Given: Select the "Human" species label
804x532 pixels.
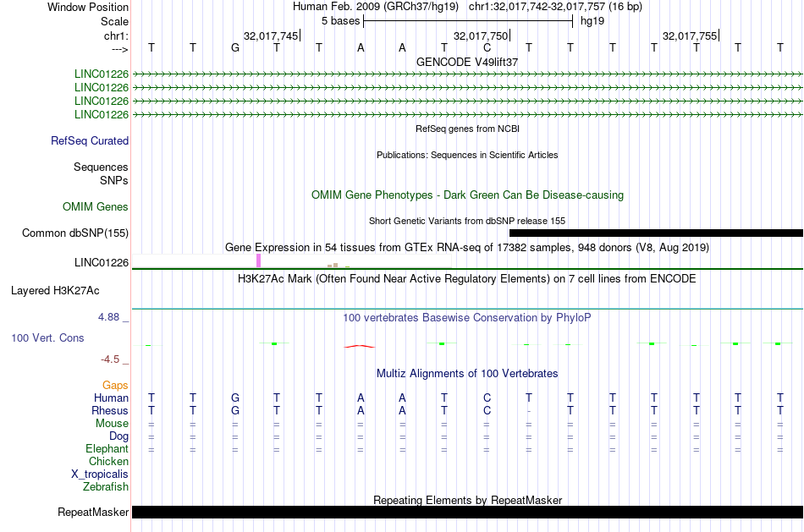Looking at the screenshot, I should [111, 398].
